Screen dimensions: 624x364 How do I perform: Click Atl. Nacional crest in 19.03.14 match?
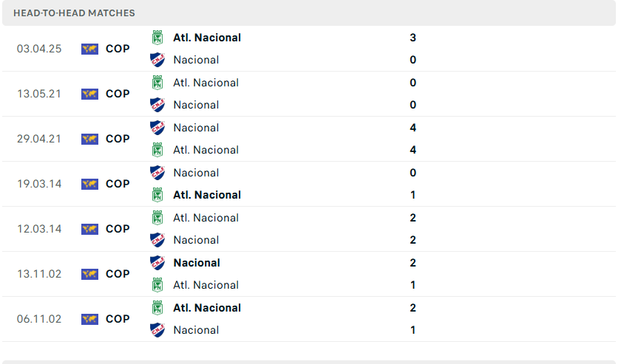[x=157, y=195]
